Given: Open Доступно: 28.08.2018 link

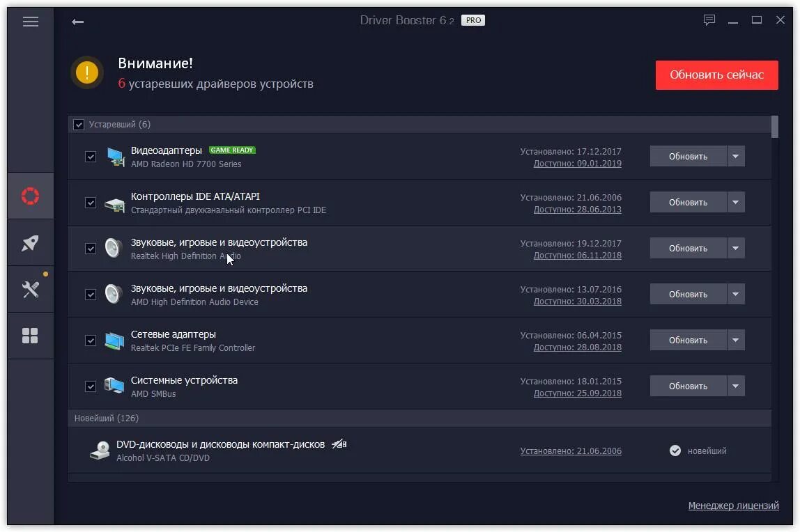Looking at the screenshot, I should point(578,347).
